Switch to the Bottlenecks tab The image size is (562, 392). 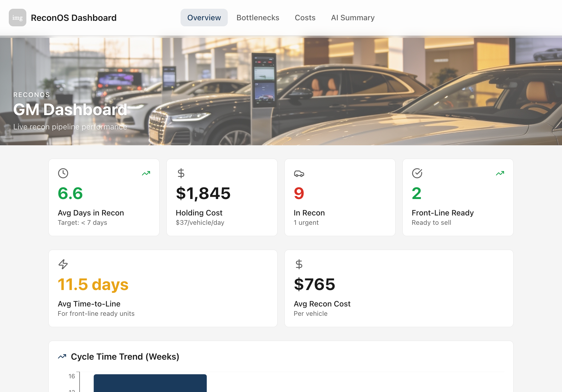click(258, 18)
